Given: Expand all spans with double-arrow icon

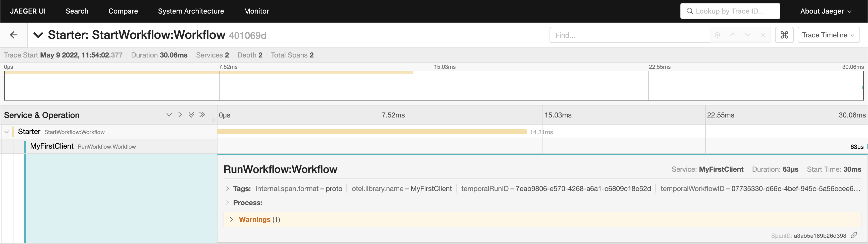Looking at the screenshot, I should (x=202, y=114).
